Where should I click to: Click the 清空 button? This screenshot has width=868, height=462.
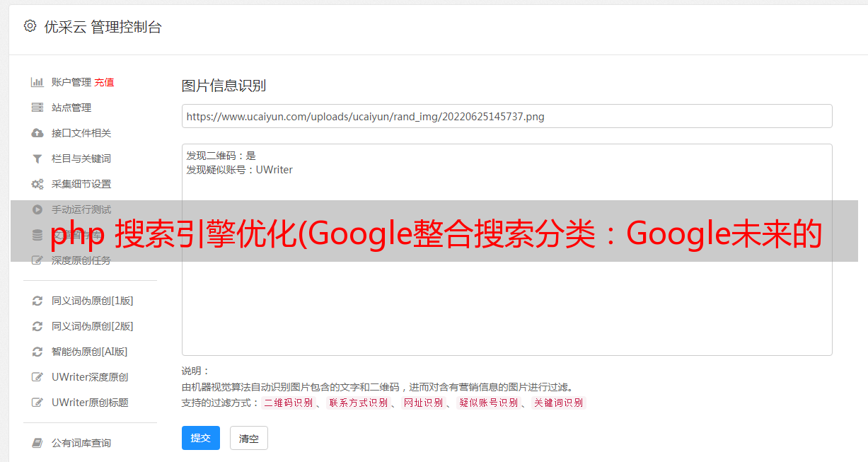(249, 438)
